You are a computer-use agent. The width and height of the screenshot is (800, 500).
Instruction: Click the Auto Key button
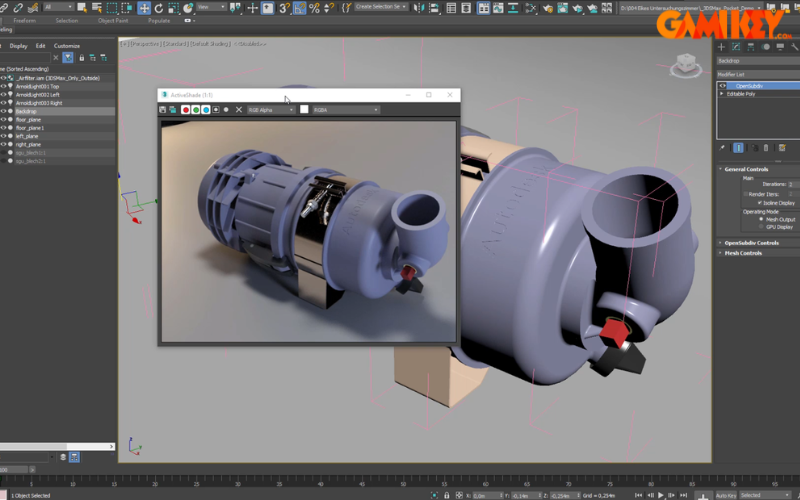(x=726, y=495)
